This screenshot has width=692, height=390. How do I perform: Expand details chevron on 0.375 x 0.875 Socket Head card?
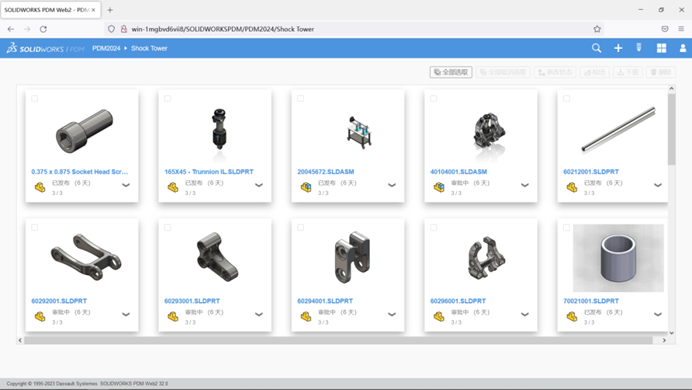pos(126,185)
